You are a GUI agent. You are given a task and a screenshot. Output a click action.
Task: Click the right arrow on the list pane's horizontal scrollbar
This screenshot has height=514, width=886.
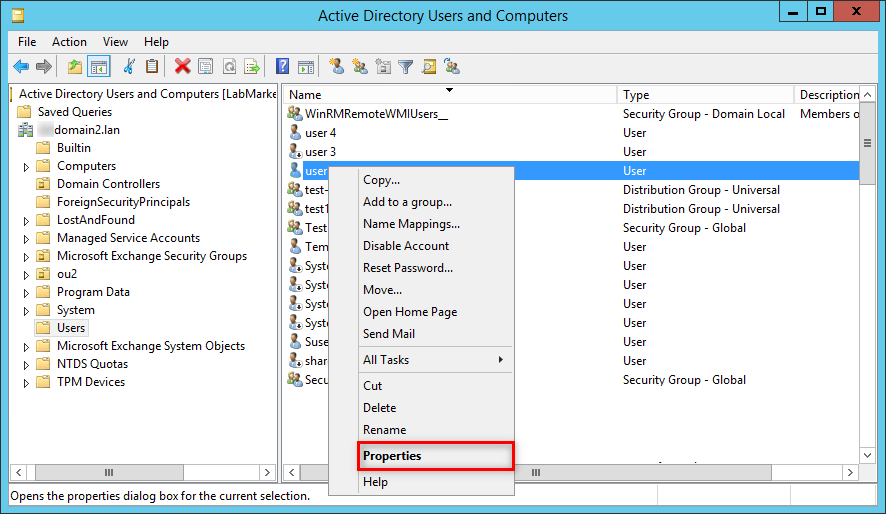point(850,472)
